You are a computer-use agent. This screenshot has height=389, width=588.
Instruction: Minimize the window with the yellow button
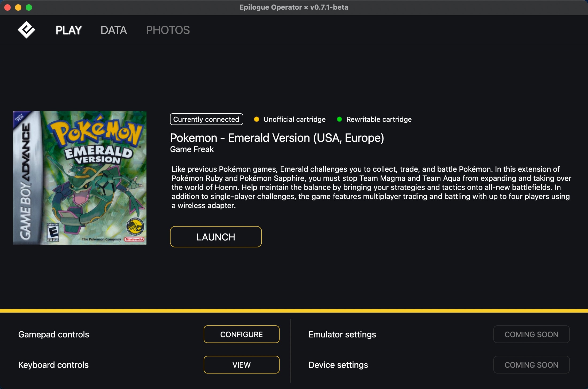(x=18, y=7)
